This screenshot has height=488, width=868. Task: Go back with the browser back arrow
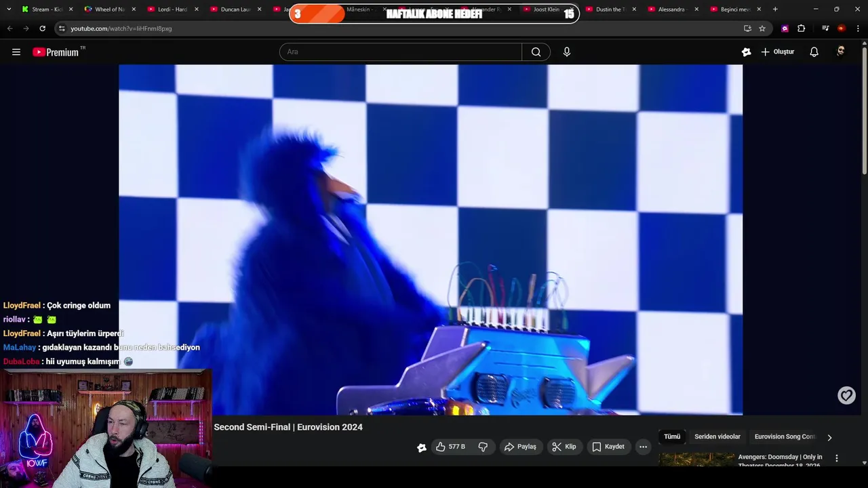click(9, 28)
